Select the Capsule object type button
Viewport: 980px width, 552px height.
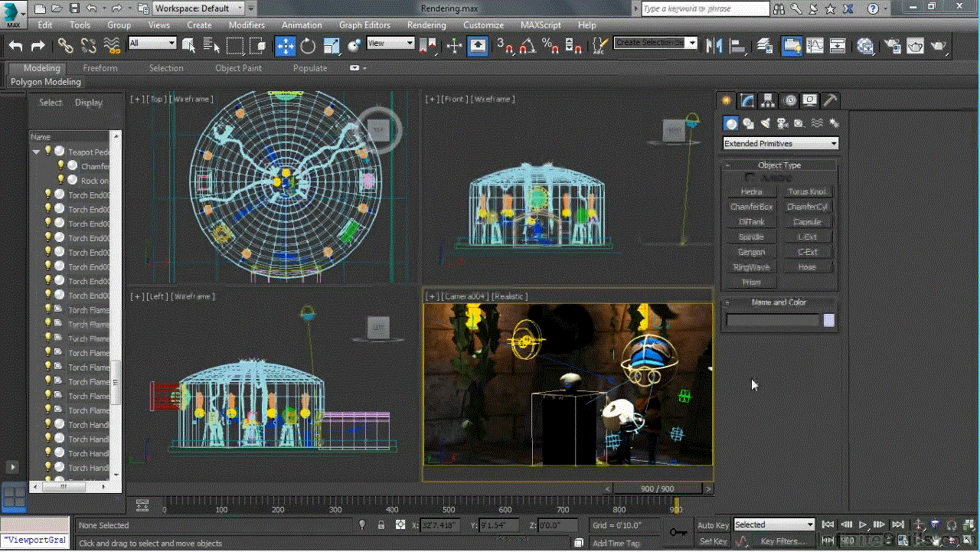(x=807, y=222)
